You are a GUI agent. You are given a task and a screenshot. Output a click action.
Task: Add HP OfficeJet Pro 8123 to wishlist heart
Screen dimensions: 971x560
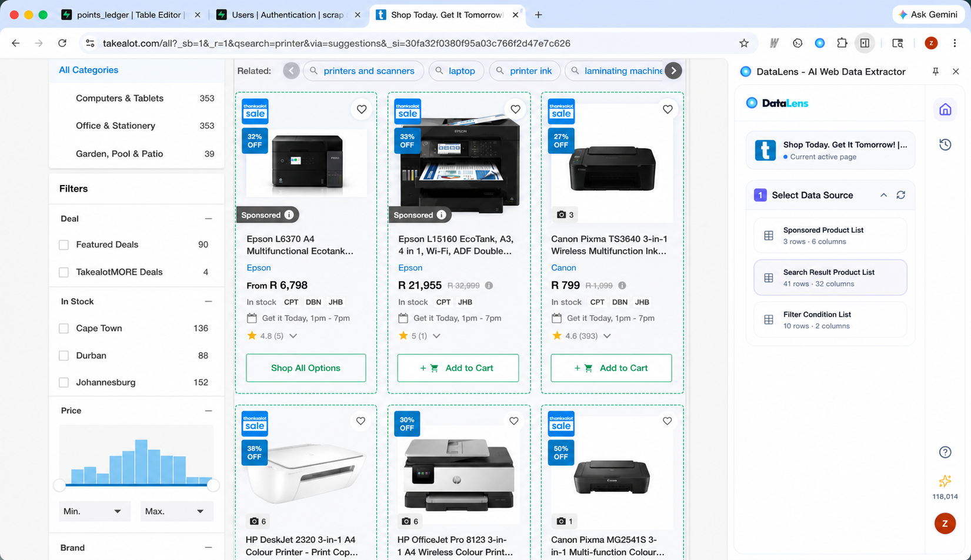pyautogui.click(x=514, y=421)
